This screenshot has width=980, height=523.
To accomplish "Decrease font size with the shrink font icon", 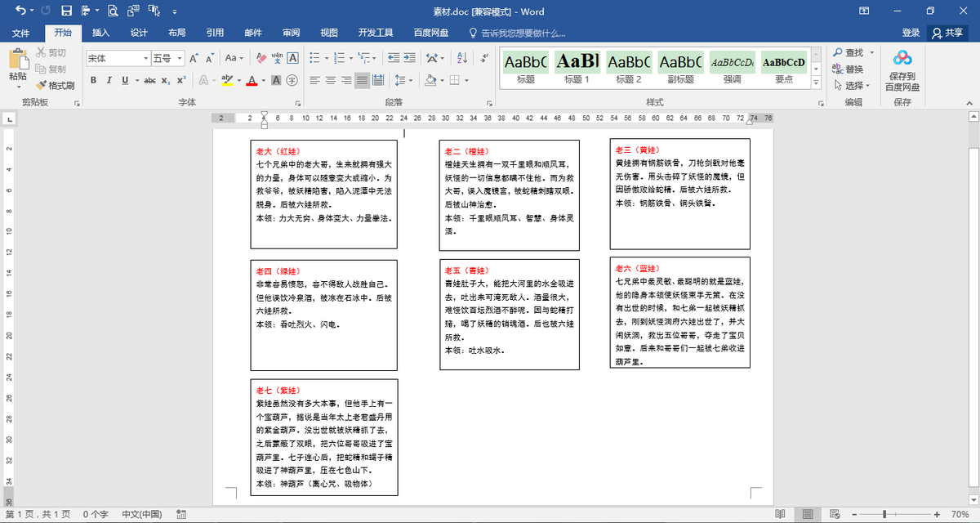I will (211, 58).
